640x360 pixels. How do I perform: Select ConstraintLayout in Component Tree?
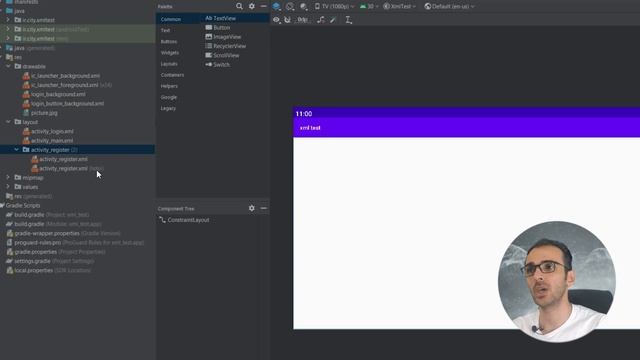[x=184, y=220]
